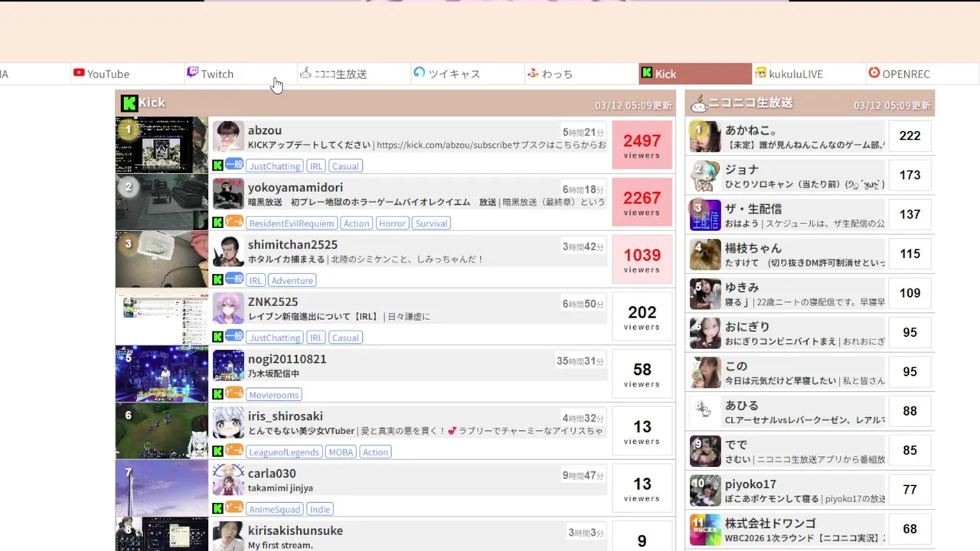
Task: Click yokoyamamidori's avatar icon
Action: 228,194
